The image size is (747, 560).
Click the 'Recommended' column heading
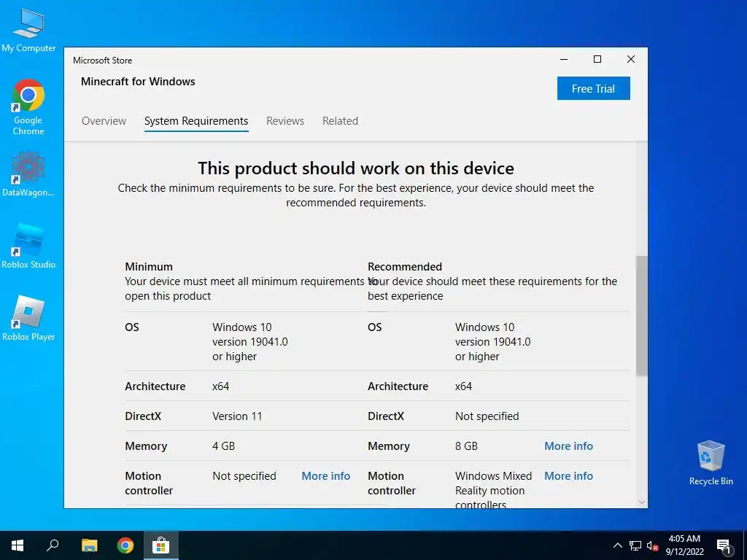click(405, 267)
